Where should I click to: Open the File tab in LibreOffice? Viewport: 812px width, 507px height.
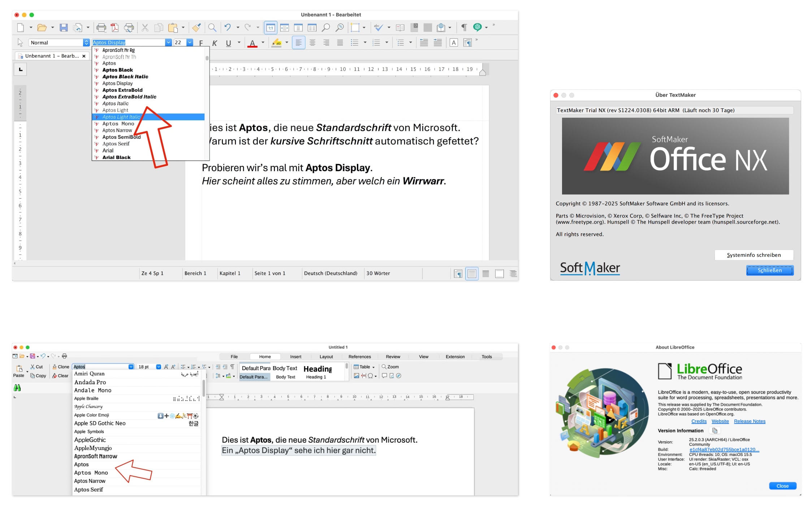234,357
